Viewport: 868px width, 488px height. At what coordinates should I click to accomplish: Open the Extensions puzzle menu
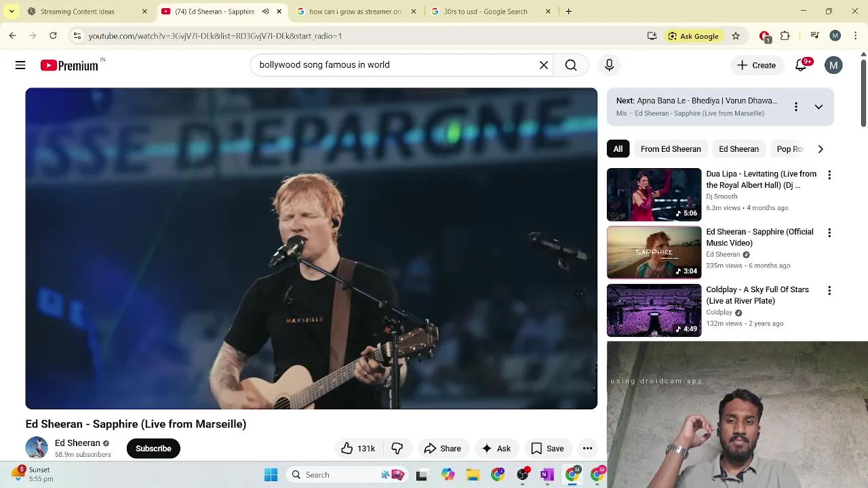point(785,36)
